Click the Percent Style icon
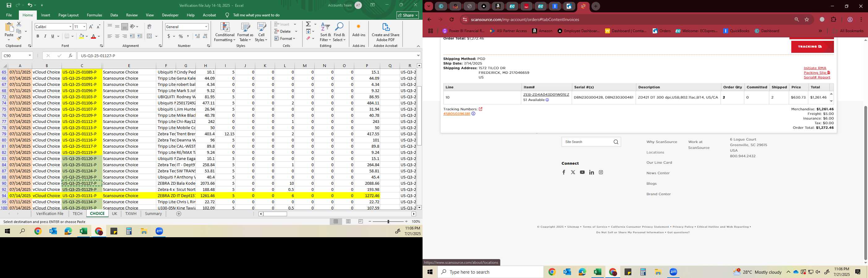Image resolution: width=868 pixels, height=278 pixels. click(181, 36)
